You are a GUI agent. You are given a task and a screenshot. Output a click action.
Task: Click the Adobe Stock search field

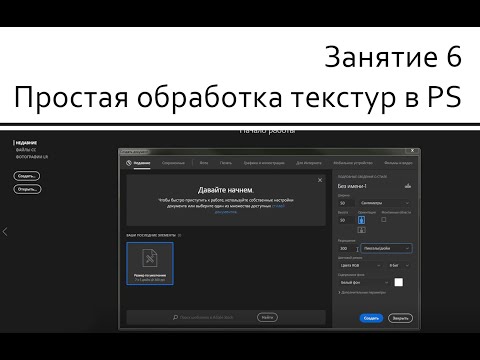click(x=213, y=317)
